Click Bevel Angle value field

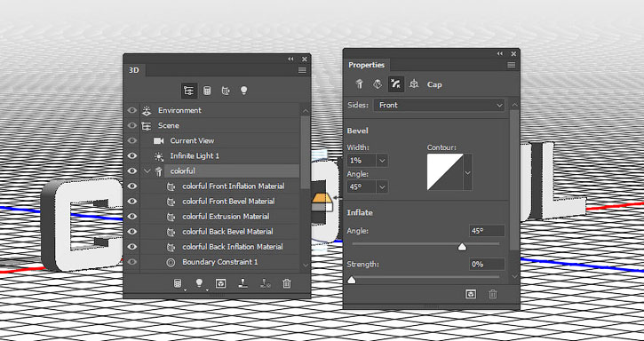[362, 187]
